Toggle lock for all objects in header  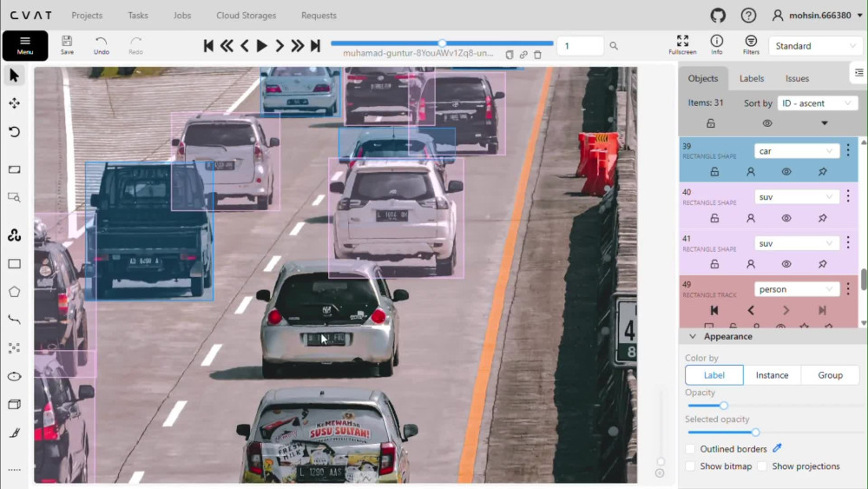click(x=711, y=123)
